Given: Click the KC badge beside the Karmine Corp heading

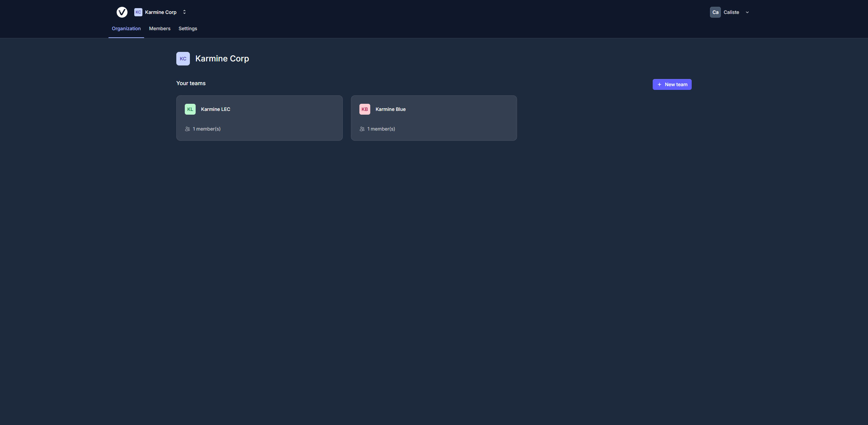Looking at the screenshot, I should click(x=183, y=58).
